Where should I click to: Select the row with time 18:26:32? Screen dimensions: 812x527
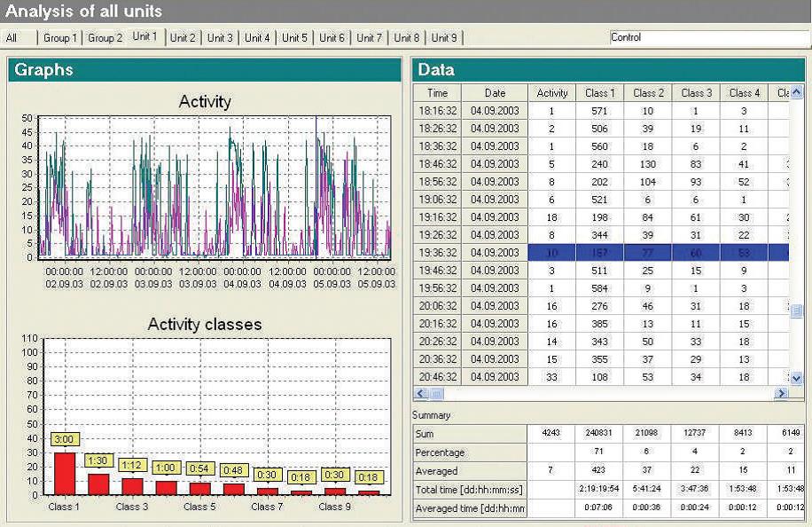[438, 128]
